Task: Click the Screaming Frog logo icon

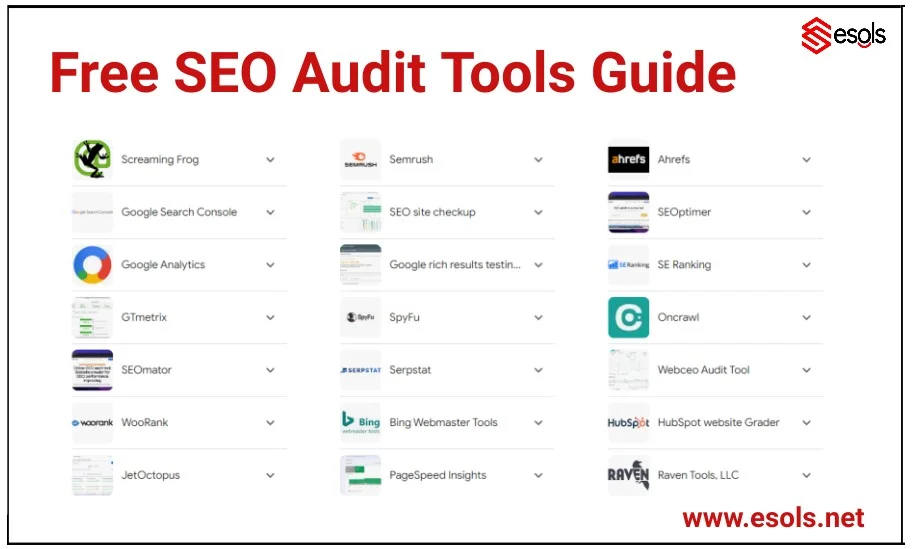Action: pyautogui.click(x=93, y=160)
